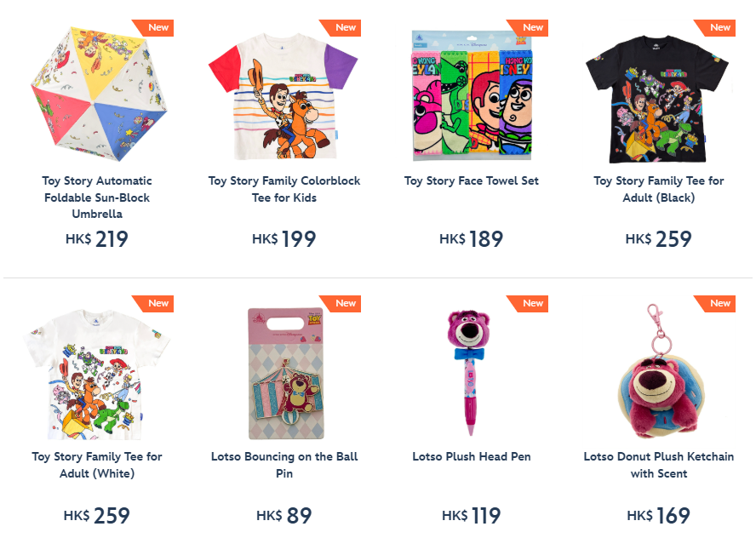
Task: View the Face Towel Set product photo
Action: point(472,95)
